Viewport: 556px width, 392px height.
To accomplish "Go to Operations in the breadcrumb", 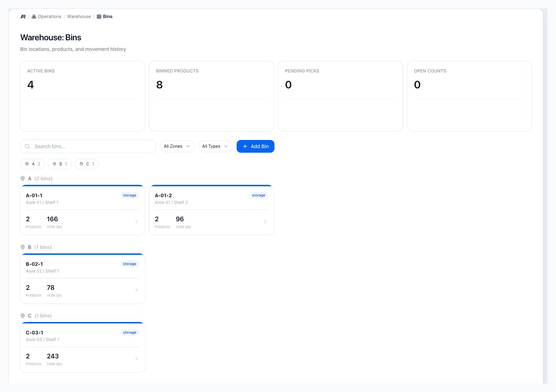I will click(50, 17).
